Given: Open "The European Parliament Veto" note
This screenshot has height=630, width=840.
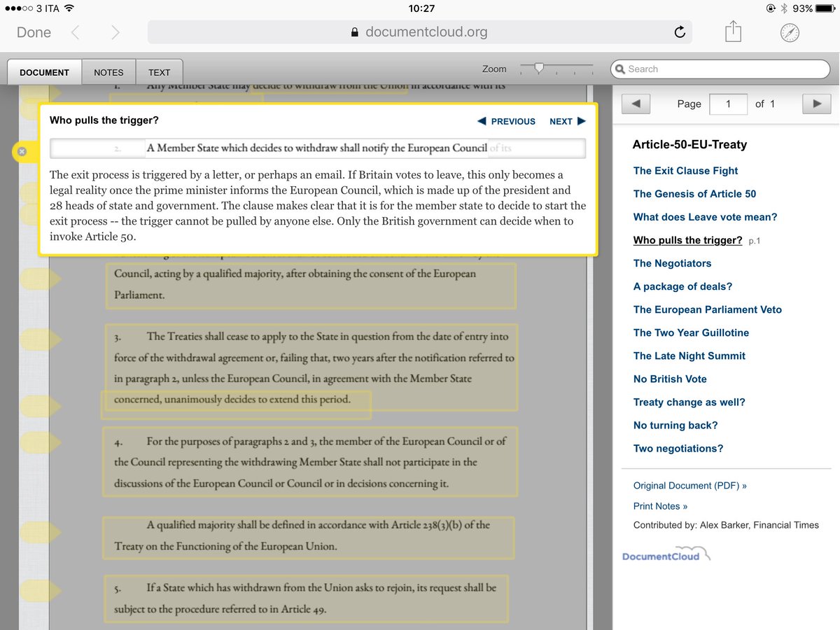Looking at the screenshot, I should pos(708,309).
